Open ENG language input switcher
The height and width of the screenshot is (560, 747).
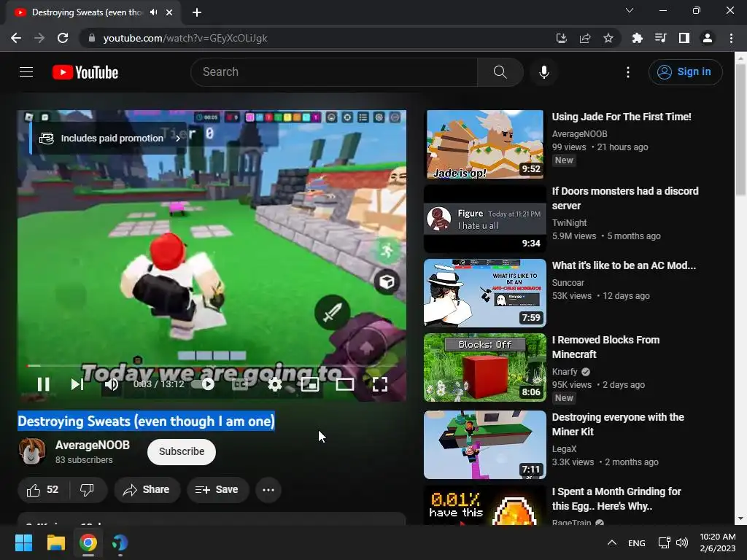(x=636, y=542)
